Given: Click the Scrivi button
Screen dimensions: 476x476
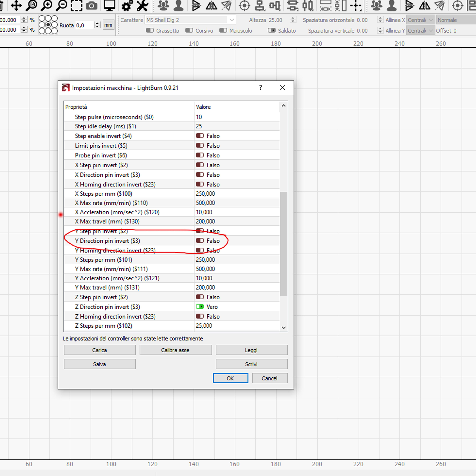Looking at the screenshot, I should pyautogui.click(x=251, y=364).
